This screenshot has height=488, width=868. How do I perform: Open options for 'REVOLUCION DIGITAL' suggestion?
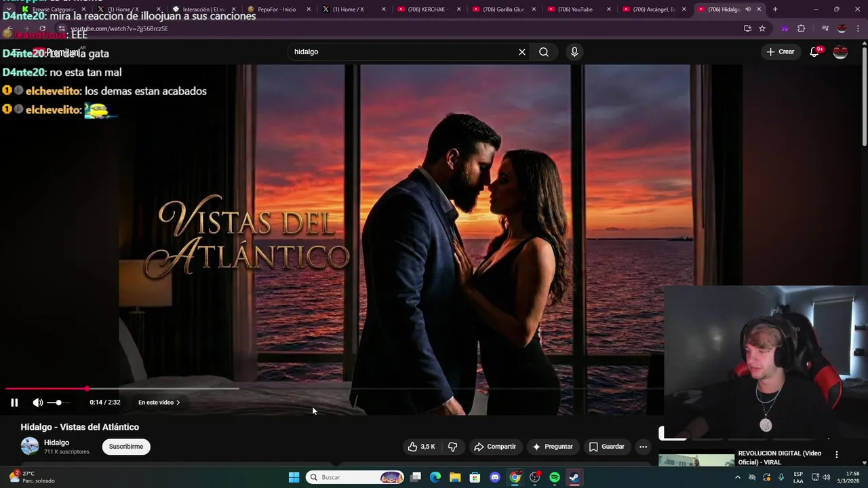(837, 455)
